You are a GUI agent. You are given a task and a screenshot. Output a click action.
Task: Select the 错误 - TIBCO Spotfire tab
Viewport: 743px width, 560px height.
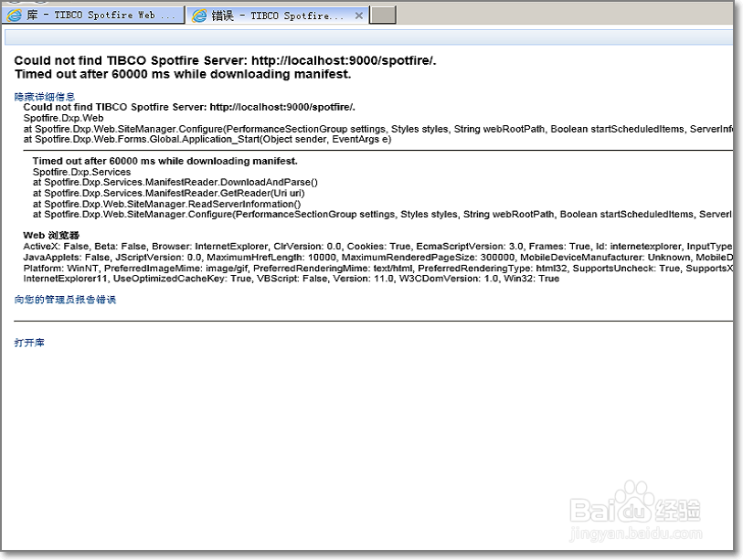[x=277, y=16]
